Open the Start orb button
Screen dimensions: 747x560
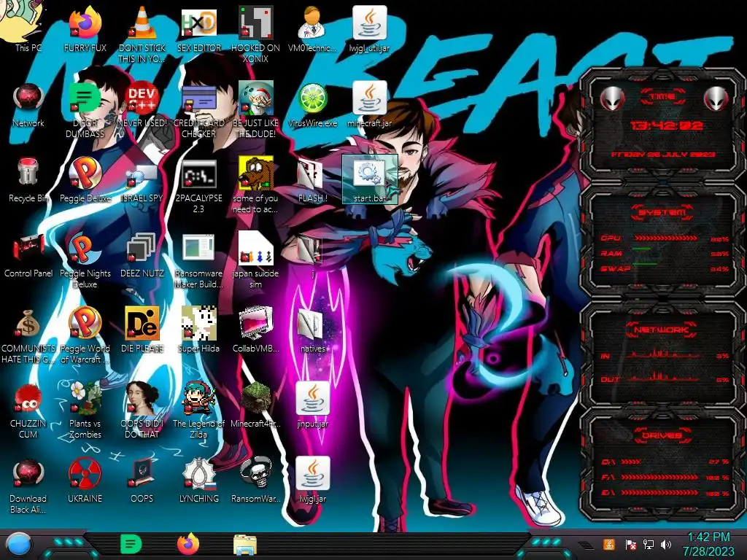19,545
